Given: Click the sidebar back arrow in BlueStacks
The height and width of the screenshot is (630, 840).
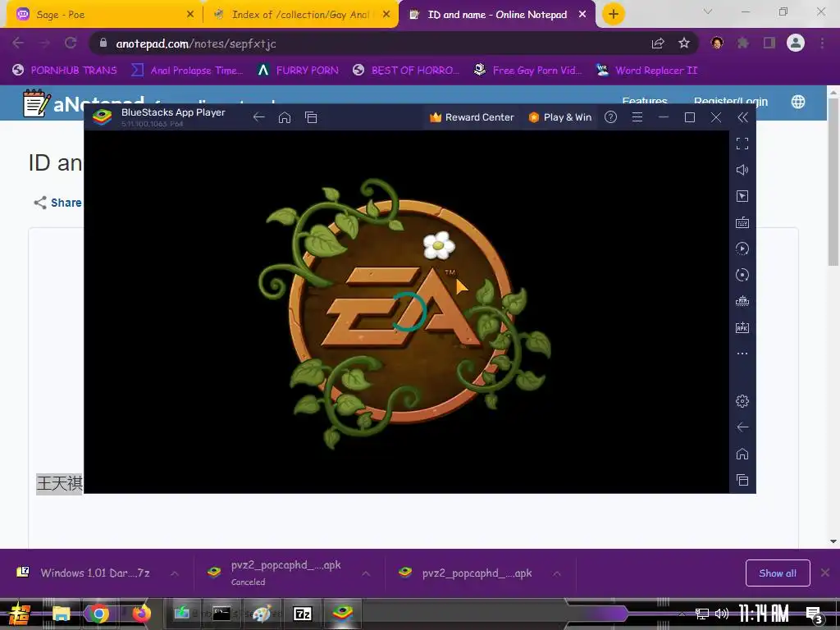Looking at the screenshot, I should 742,427.
